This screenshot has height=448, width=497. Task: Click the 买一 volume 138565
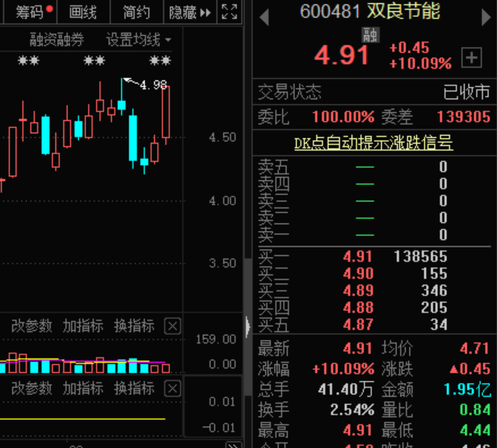pyautogui.click(x=421, y=257)
